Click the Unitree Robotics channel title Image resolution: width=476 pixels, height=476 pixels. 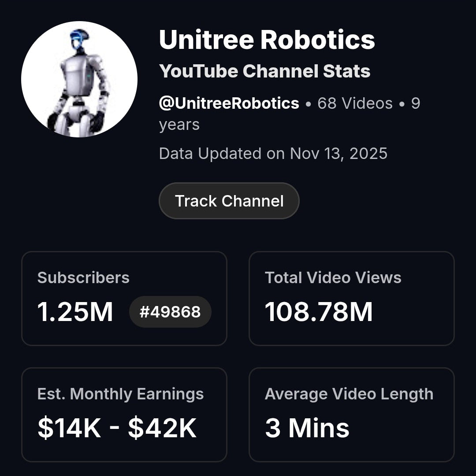(267, 40)
